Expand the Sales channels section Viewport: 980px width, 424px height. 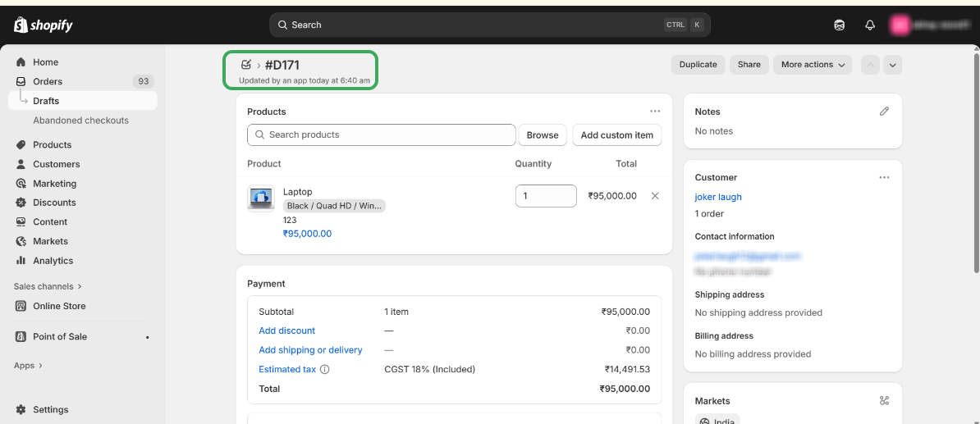click(48, 286)
